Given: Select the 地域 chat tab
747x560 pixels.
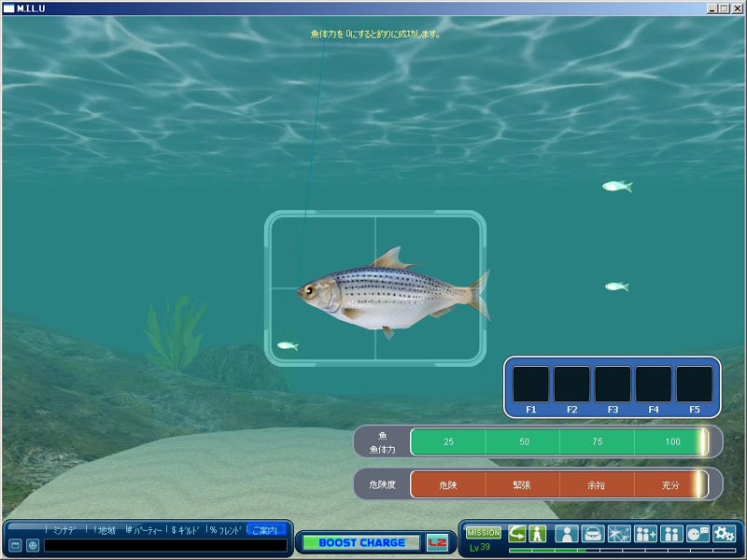Looking at the screenshot, I should [x=106, y=530].
